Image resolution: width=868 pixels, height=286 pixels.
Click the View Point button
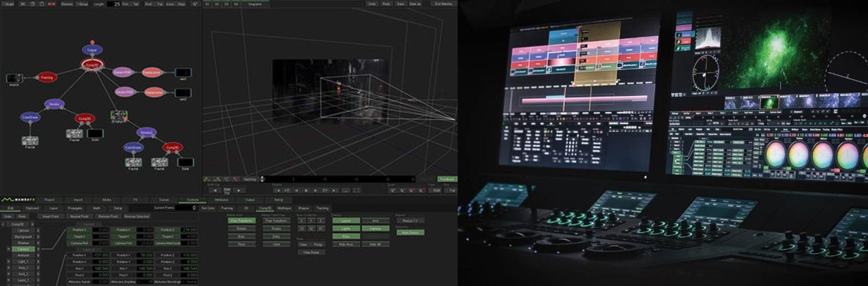311,252
